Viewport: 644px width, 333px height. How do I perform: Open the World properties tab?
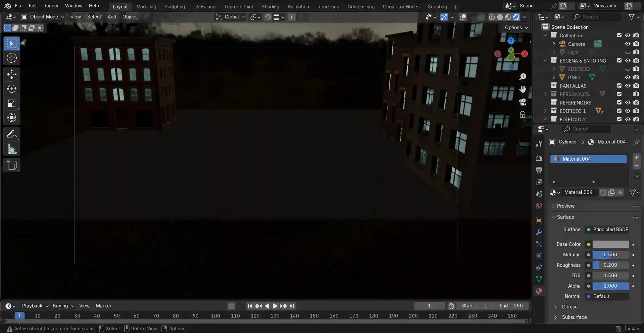coord(539,206)
